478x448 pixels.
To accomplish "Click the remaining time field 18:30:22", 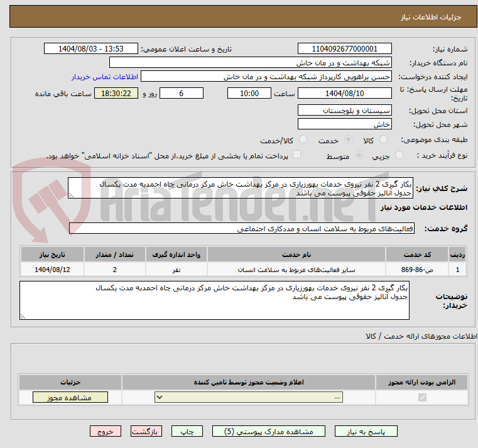I will point(116,94).
